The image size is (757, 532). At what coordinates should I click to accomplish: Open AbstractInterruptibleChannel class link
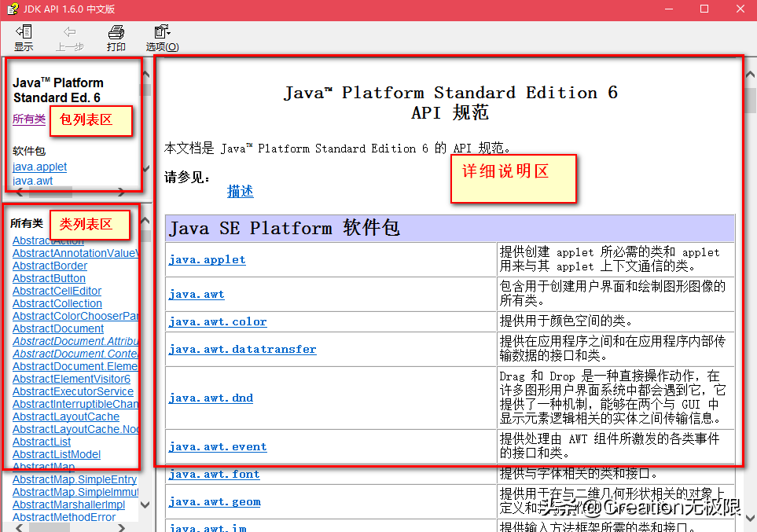pyautogui.click(x=75, y=404)
